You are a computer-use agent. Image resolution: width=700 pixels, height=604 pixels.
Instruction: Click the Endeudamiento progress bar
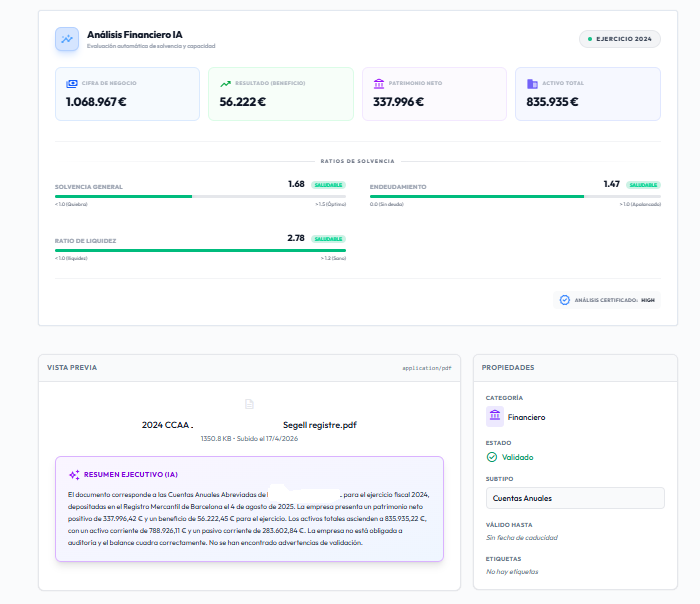pos(515,196)
